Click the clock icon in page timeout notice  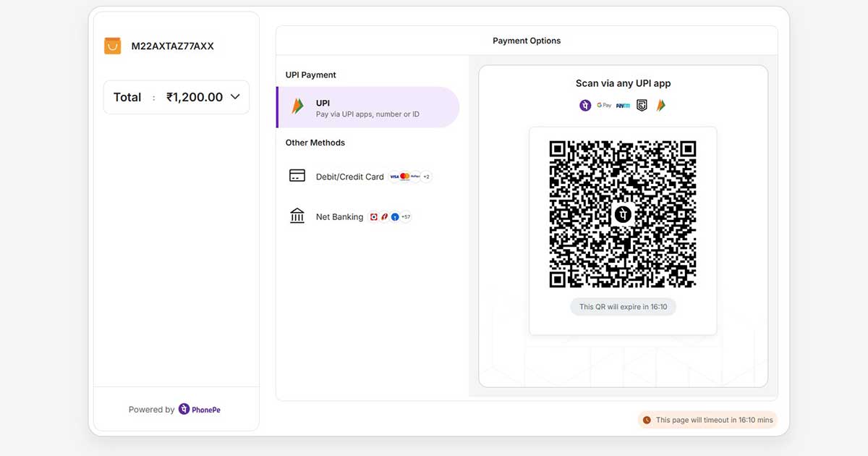tap(647, 420)
